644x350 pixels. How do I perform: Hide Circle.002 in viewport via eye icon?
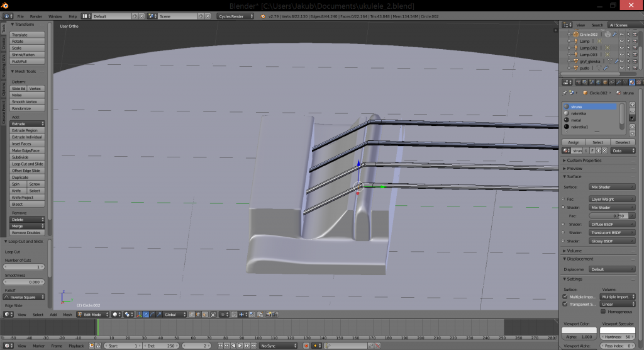coord(621,35)
